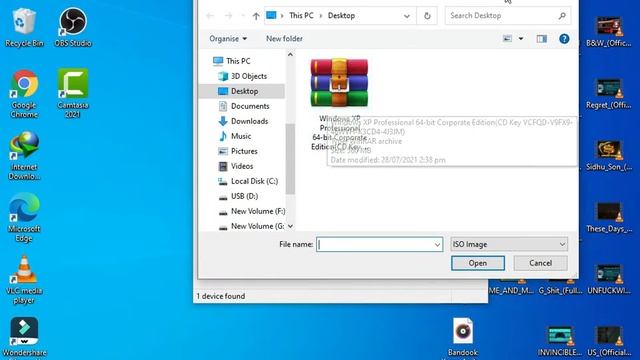
Task: Expand the File name suggestions dropdown
Action: [x=437, y=244]
